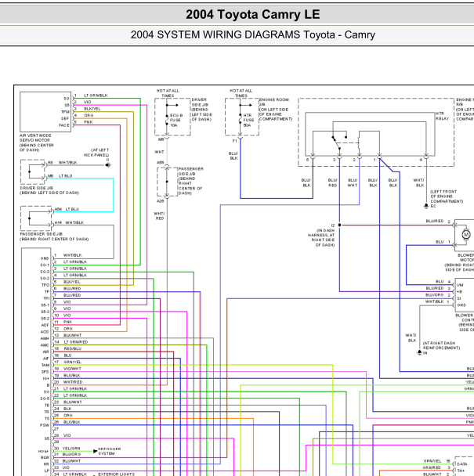This screenshot has height=476, width=474.
Task: Click the 'EXTERIOR LIGHTS' reference
Action: [x=117, y=474]
